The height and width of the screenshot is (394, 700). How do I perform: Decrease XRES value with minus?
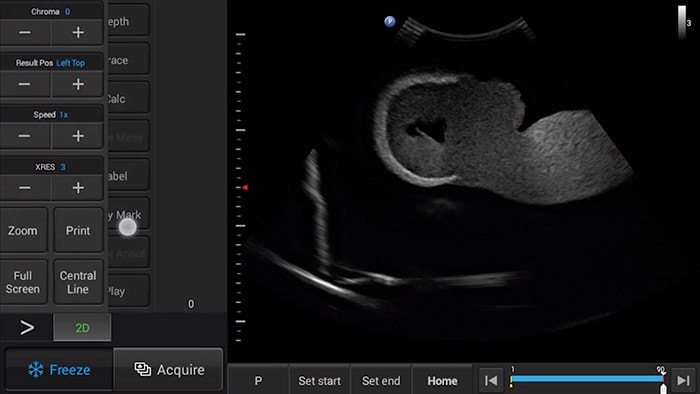pos(25,188)
